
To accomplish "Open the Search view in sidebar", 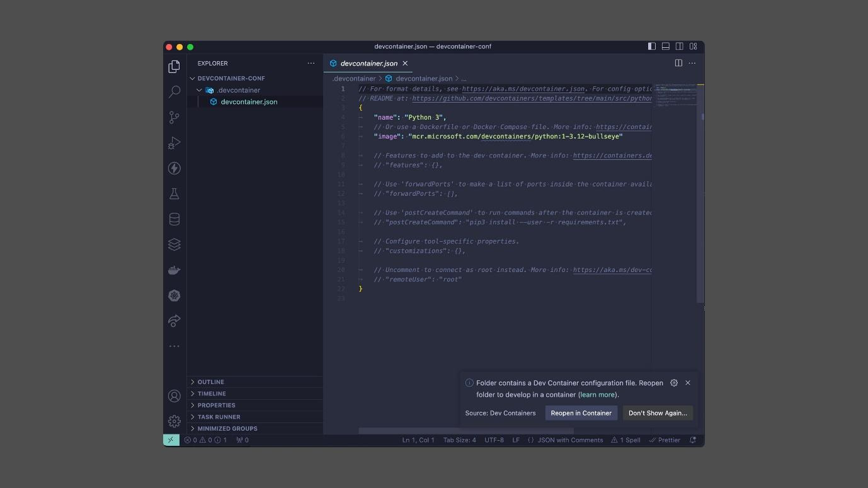I will point(174,92).
